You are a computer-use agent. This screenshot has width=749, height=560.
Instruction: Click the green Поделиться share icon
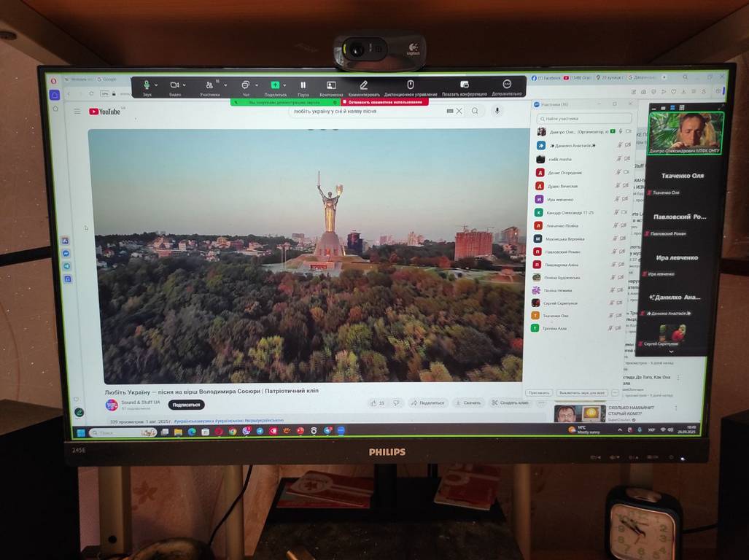(275, 85)
